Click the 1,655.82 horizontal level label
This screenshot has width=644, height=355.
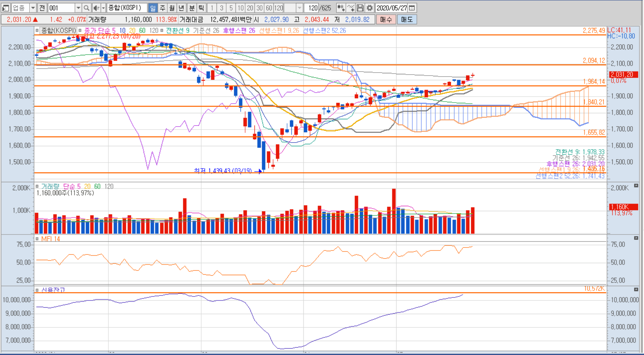pos(594,133)
